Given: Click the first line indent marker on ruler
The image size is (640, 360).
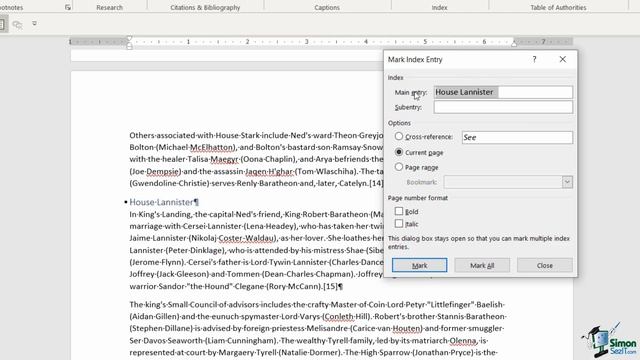Looking at the screenshot, I should point(129,38).
